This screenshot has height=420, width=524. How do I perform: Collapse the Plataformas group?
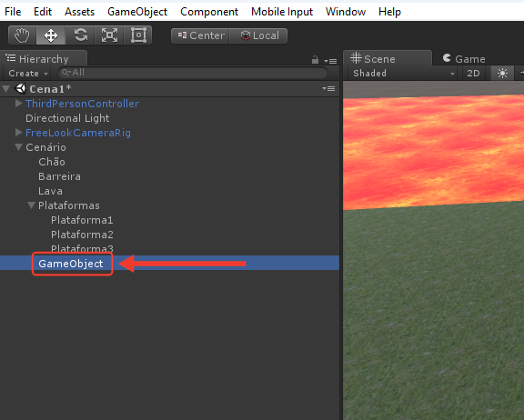pyautogui.click(x=32, y=205)
